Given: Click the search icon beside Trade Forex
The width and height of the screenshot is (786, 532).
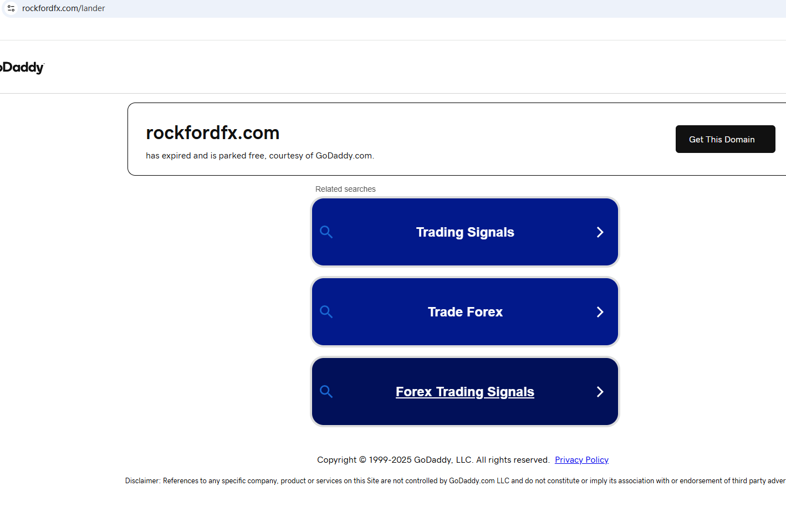Looking at the screenshot, I should [326, 312].
